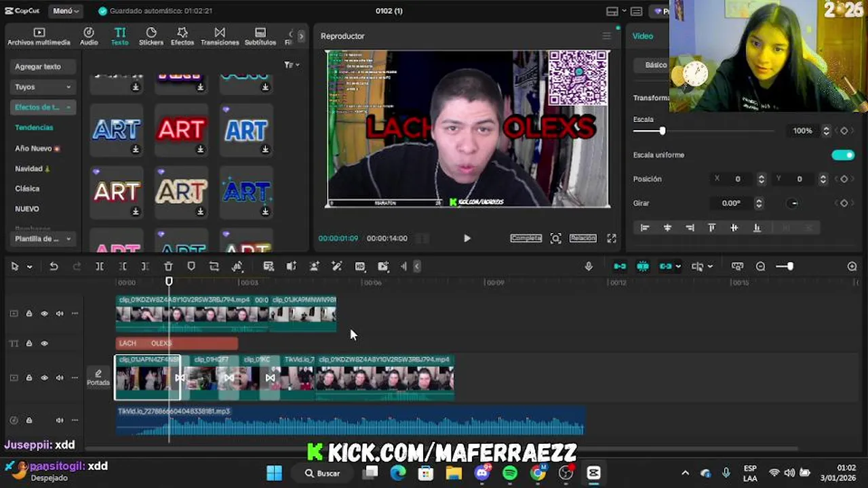Image resolution: width=868 pixels, height=488 pixels.
Task: Expand the Plantilla de texto category
Action: click(43, 239)
